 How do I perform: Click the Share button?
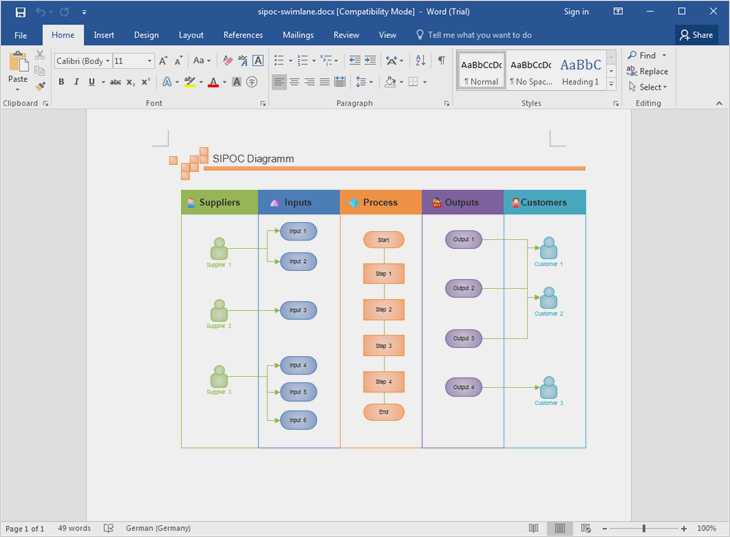pos(696,35)
